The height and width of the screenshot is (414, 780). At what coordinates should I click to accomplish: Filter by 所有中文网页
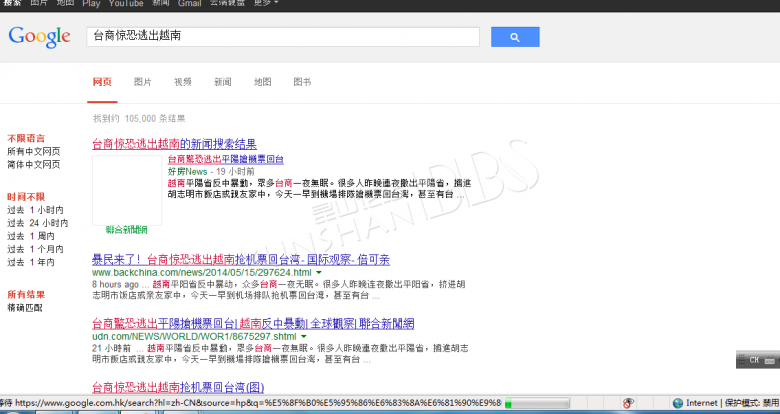point(34,151)
